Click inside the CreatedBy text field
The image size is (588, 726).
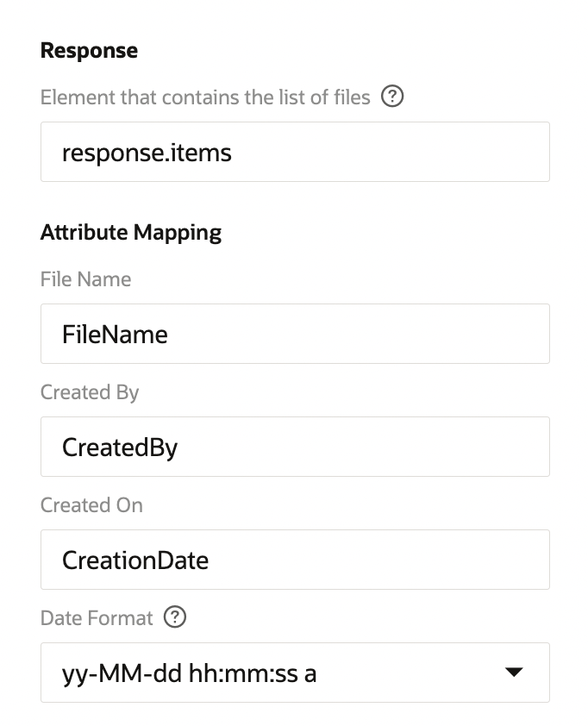pos(295,446)
